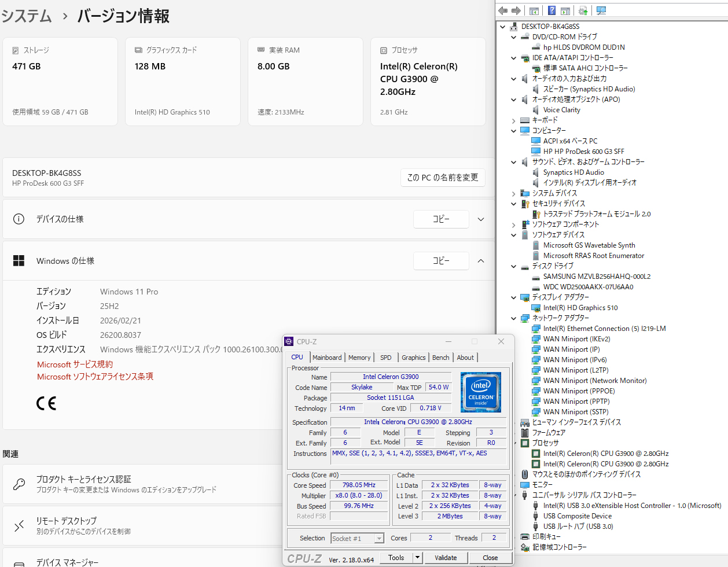
Task: Expand the キーボード tree node
Action: click(513, 121)
